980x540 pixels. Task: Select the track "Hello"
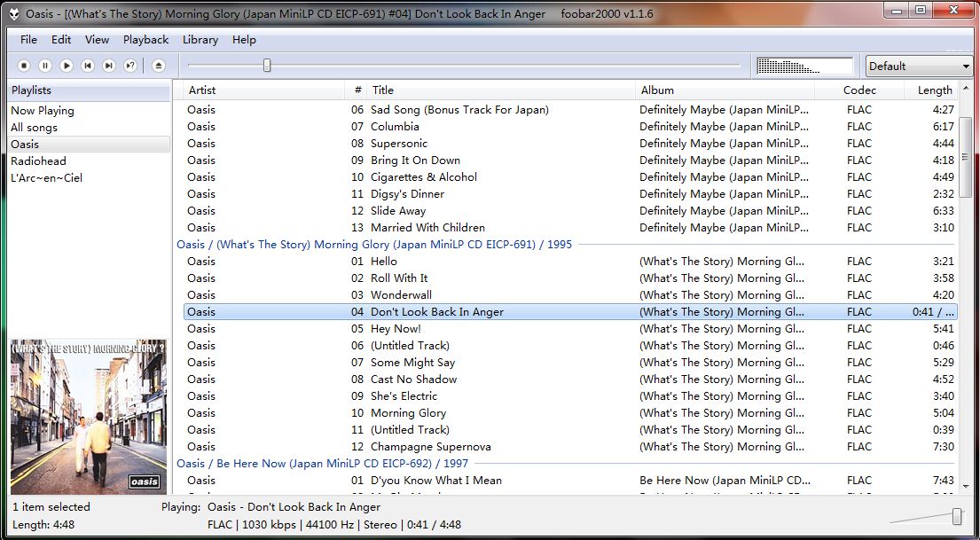point(570,262)
